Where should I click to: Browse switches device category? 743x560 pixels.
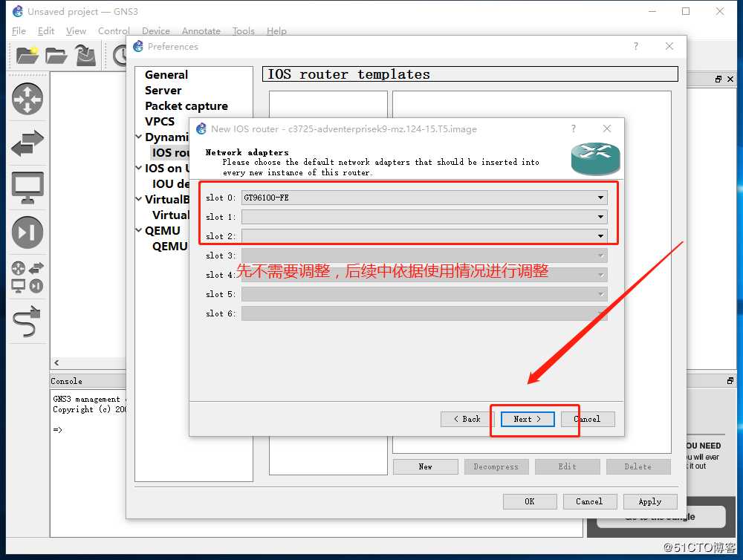[x=27, y=143]
